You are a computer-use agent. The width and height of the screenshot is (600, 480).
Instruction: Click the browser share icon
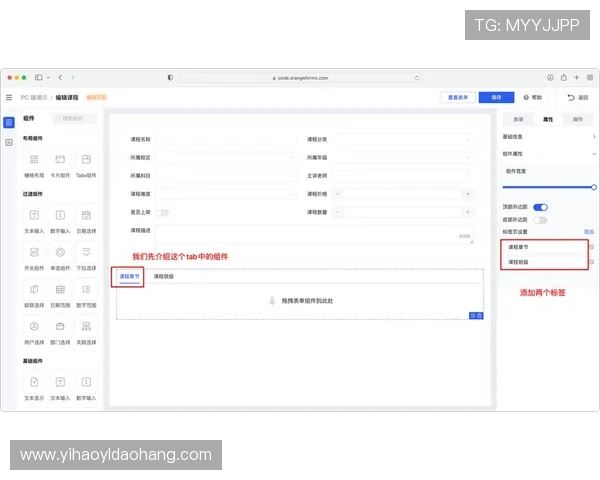(x=564, y=77)
